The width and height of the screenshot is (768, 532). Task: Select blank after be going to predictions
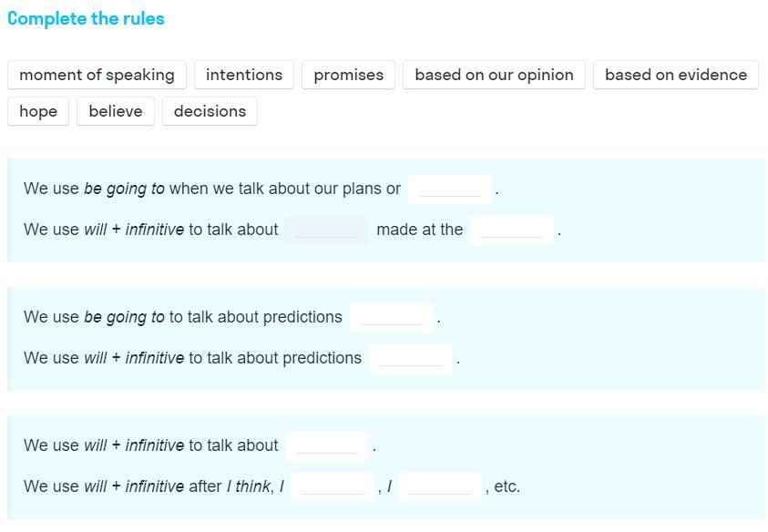click(x=392, y=317)
